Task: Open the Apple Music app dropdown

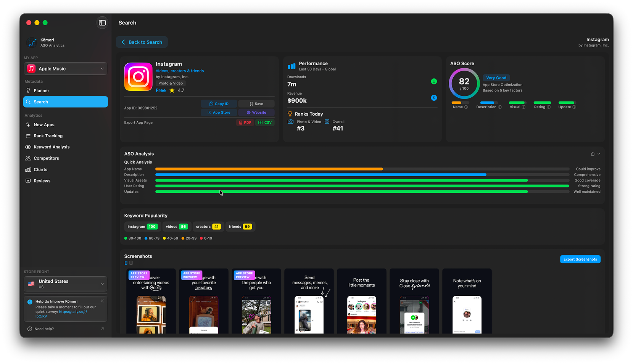Action: (x=66, y=69)
